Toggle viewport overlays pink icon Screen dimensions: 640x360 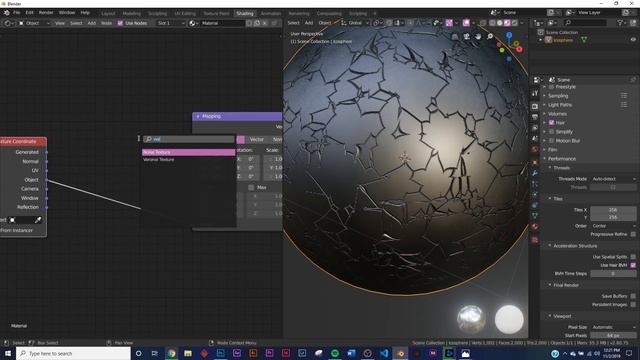(x=466, y=23)
